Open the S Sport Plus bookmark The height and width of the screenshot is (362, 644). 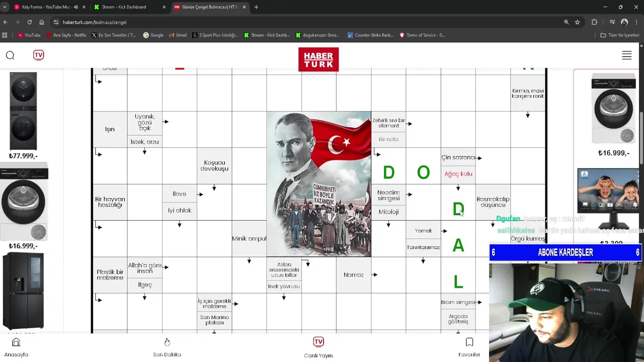click(x=215, y=35)
